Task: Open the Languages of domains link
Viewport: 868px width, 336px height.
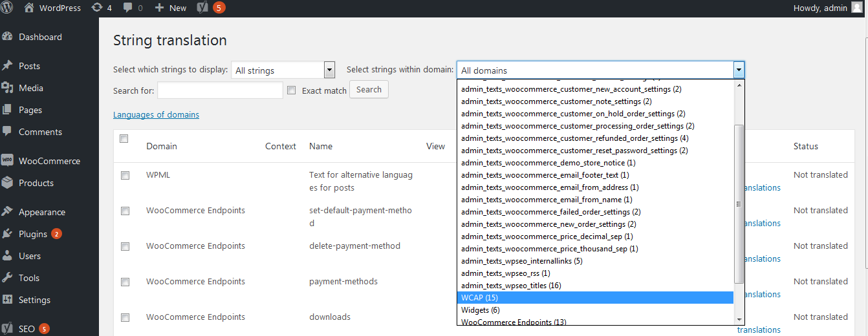Action: [156, 114]
